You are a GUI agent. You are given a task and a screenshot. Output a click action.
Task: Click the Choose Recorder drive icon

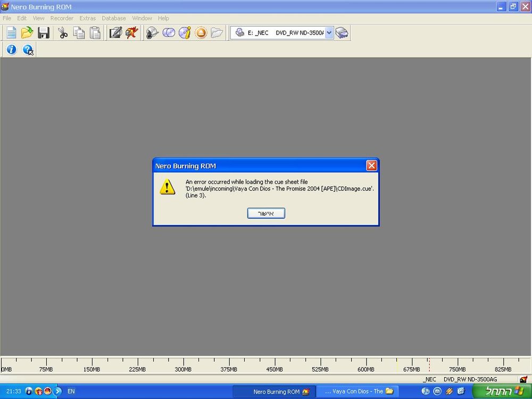click(342, 33)
